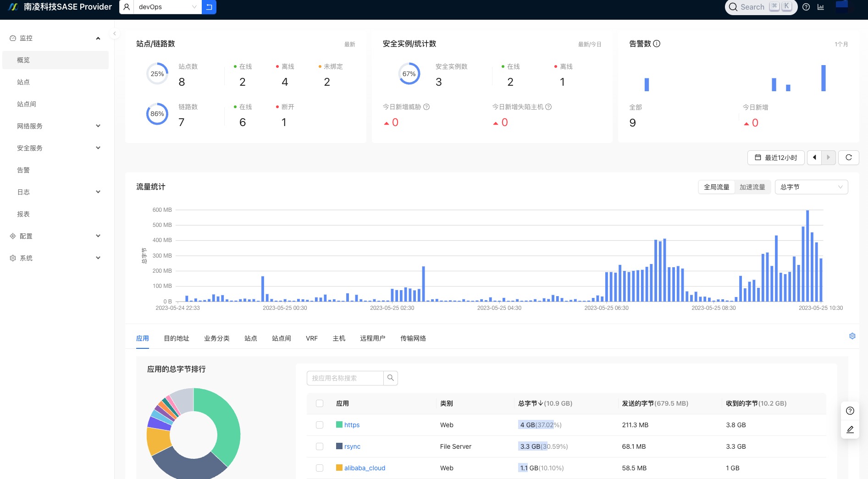This screenshot has width=868, height=479.
Task: Click the blue switch-tenant icon button
Action: [209, 7]
